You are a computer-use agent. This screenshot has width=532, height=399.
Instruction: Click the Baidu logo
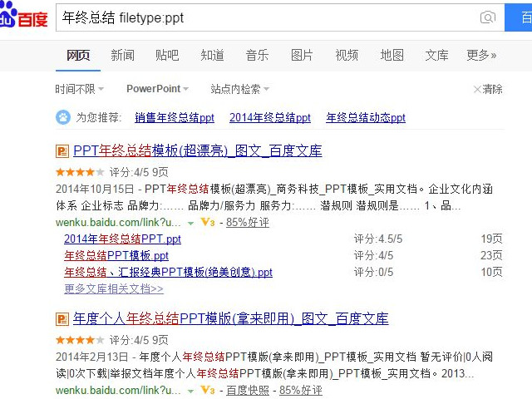click(24, 15)
